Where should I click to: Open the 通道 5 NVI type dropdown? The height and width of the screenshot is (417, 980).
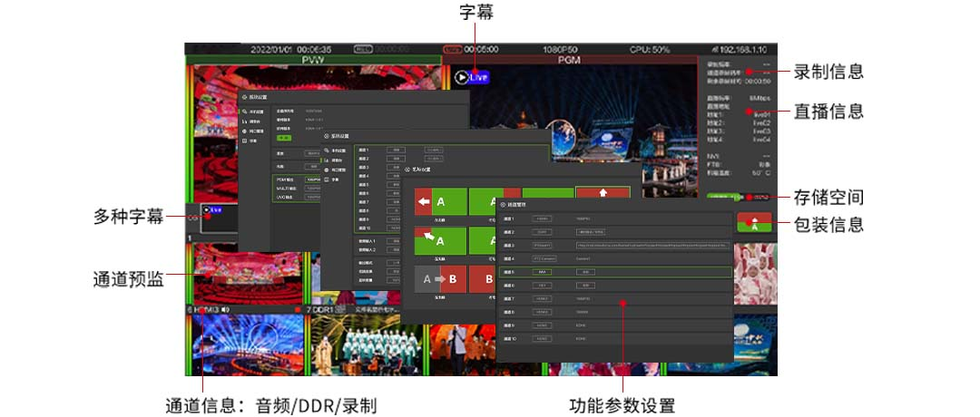(542, 271)
